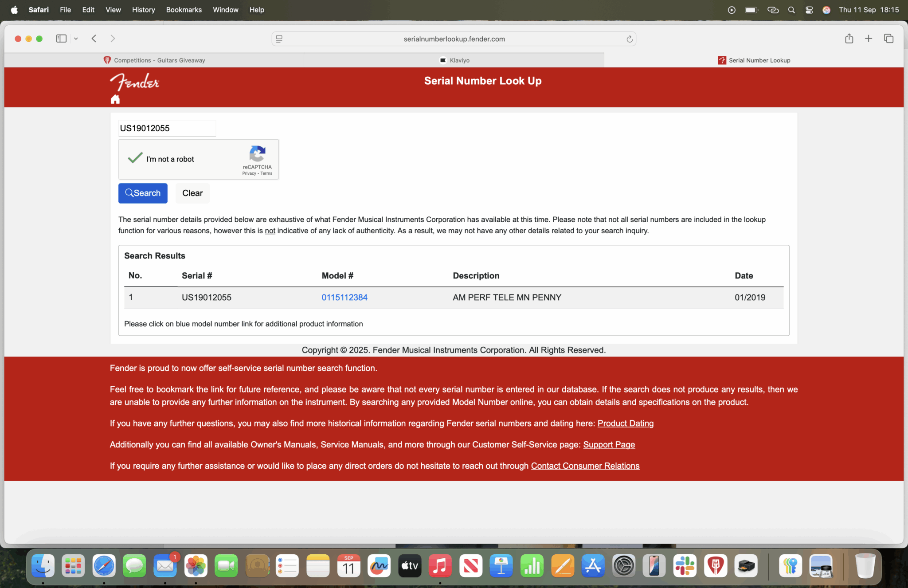The height and width of the screenshot is (588, 908).
Task: Open the Apple menu
Action: [x=14, y=10]
